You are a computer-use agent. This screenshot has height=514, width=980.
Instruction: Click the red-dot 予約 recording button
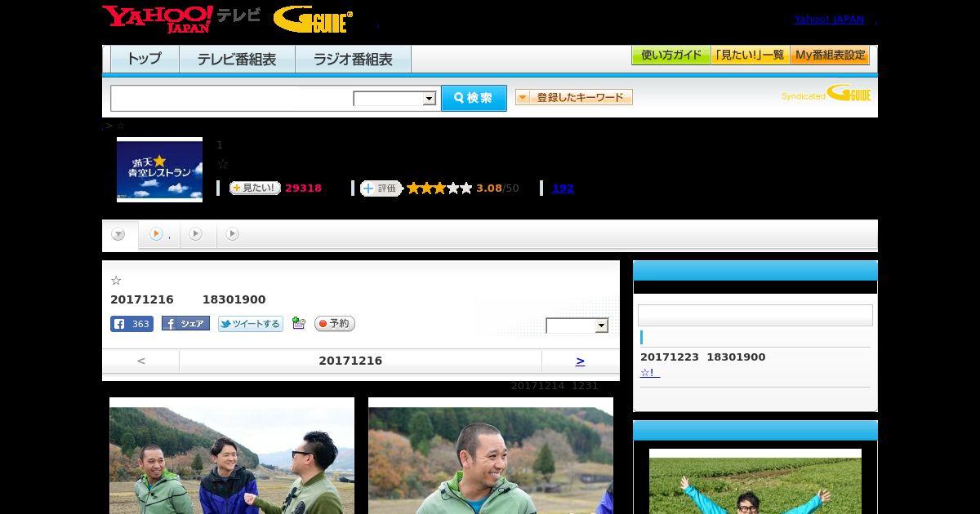click(x=335, y=324)
